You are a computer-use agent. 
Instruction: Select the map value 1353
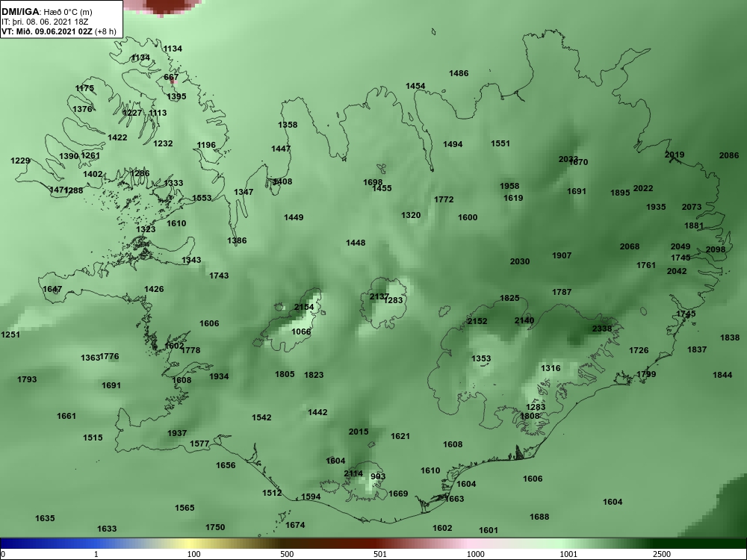pos(480,358)
